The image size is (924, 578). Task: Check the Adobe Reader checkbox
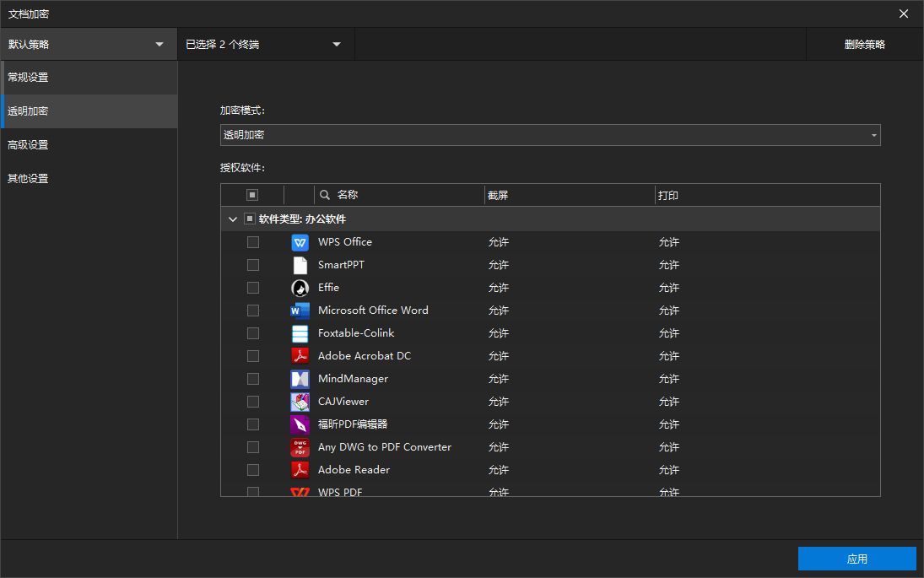tap(253, 470)
